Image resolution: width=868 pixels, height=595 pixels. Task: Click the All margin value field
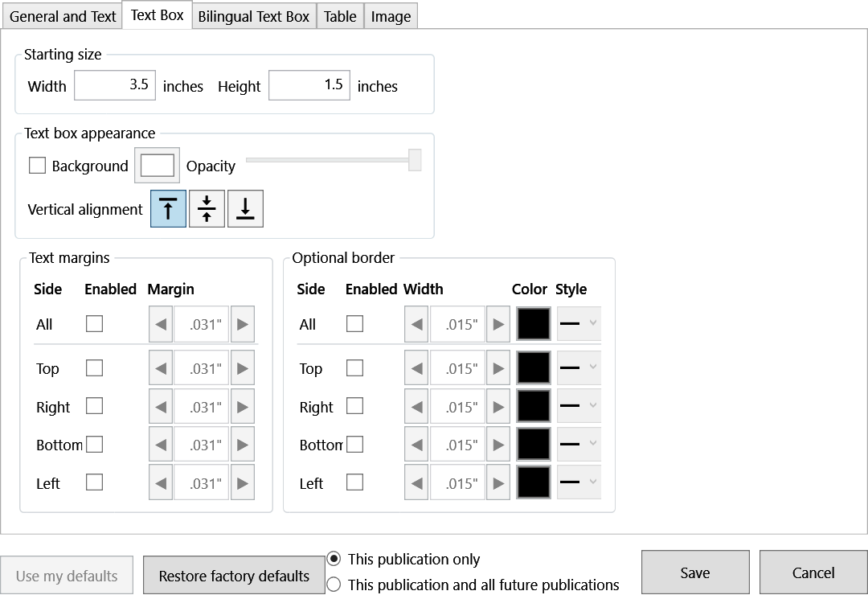tap(202, 324)
